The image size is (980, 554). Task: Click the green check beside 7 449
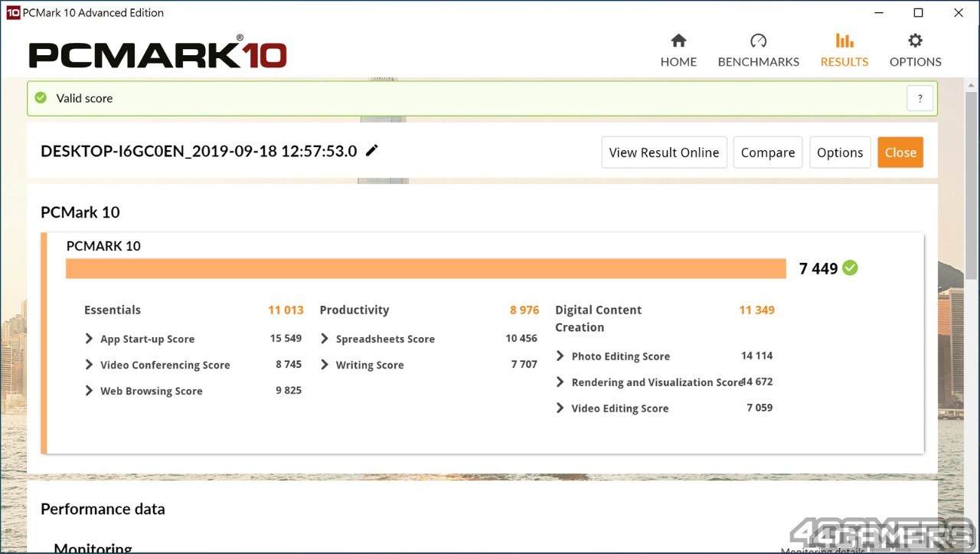click(850, 268)
